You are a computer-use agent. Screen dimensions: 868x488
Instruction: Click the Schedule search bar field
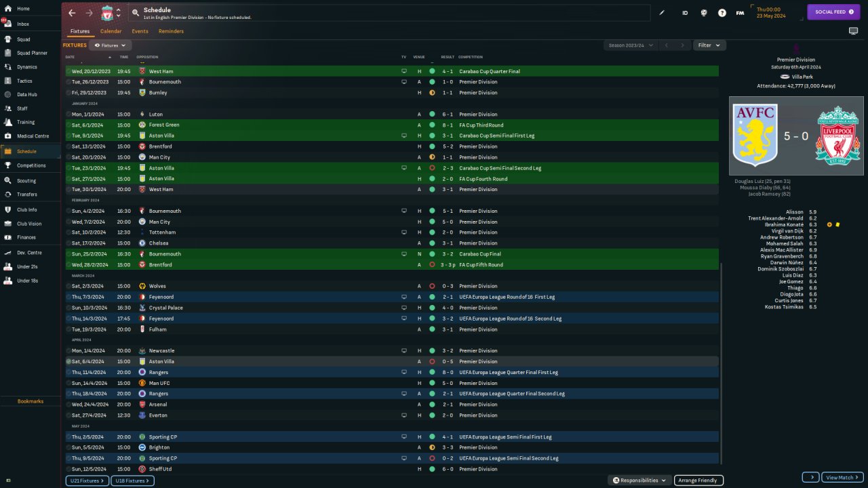[388, 13]
